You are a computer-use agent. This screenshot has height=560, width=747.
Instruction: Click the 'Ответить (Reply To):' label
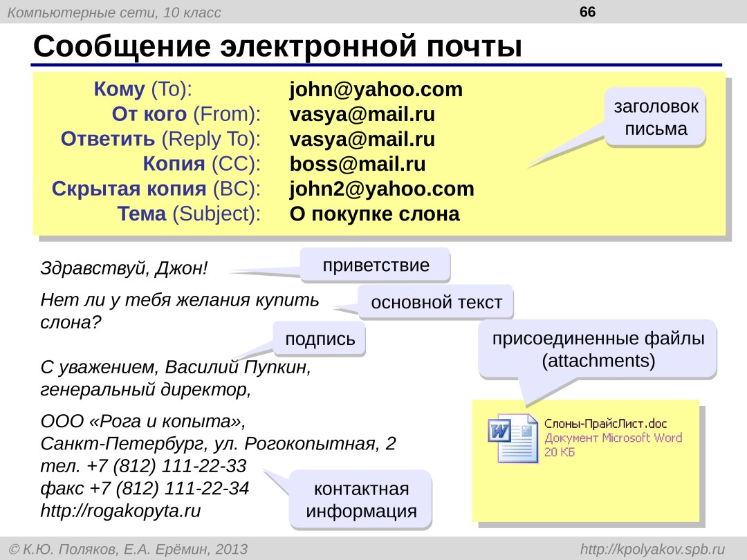pos(161,139)
